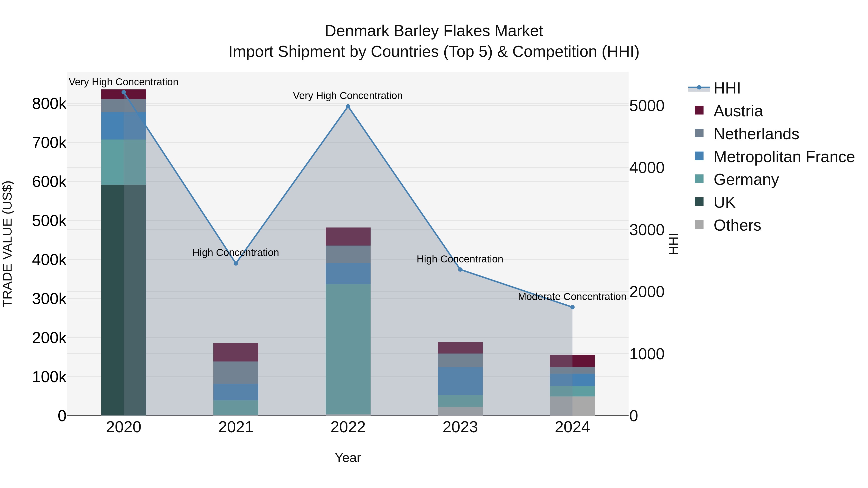The width and height of the screenshot is (868, 488).
Task: Select the 2020 HHI data point marker
Action: click(124, 92)
